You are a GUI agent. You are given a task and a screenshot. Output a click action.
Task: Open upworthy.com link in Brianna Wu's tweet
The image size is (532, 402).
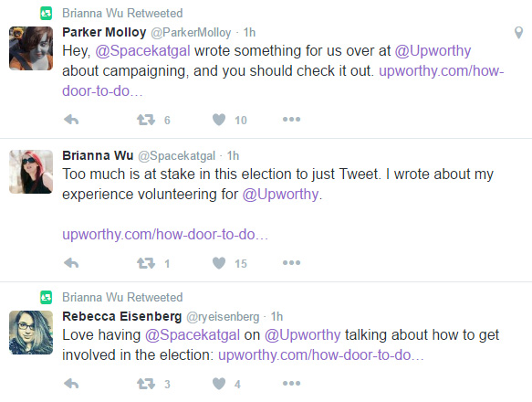tap(165, 235)
